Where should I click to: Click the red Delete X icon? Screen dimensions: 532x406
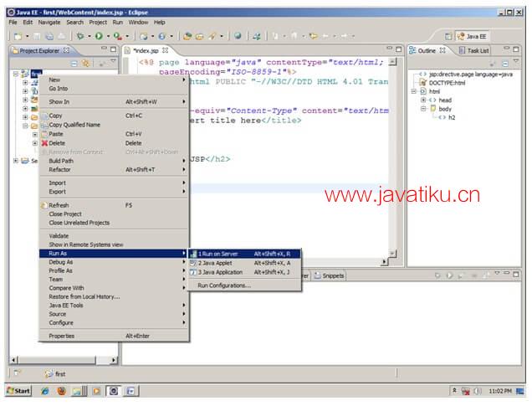pyautogui.click(x=44, y=143)
